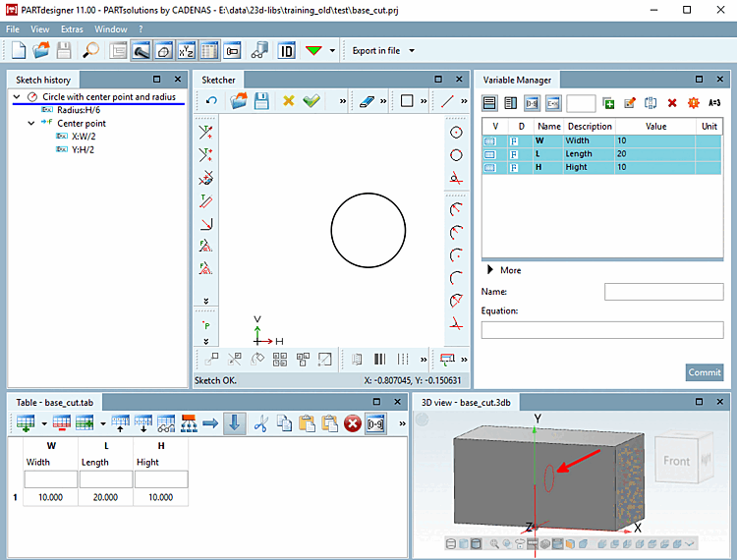Open the Export in file dropdown
Screen dimensions: 737x560
click(x=383, y=50)
